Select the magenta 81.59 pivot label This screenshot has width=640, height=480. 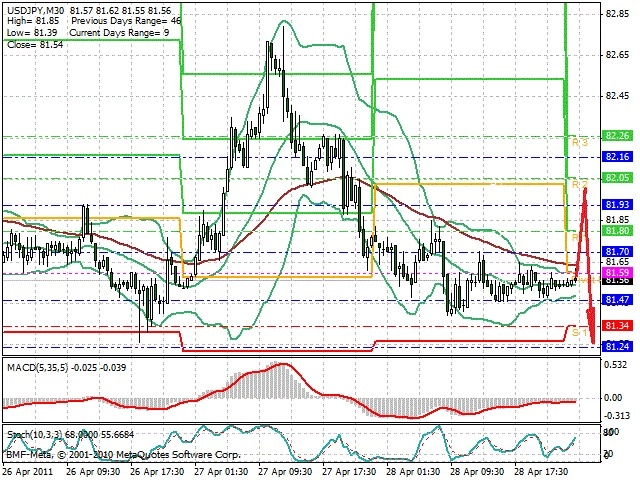pos(618,272)
